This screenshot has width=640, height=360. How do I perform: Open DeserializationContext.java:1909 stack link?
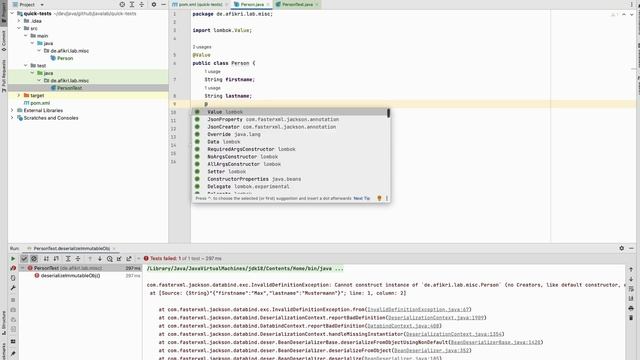pyautogui.click(x=436, y=318)
